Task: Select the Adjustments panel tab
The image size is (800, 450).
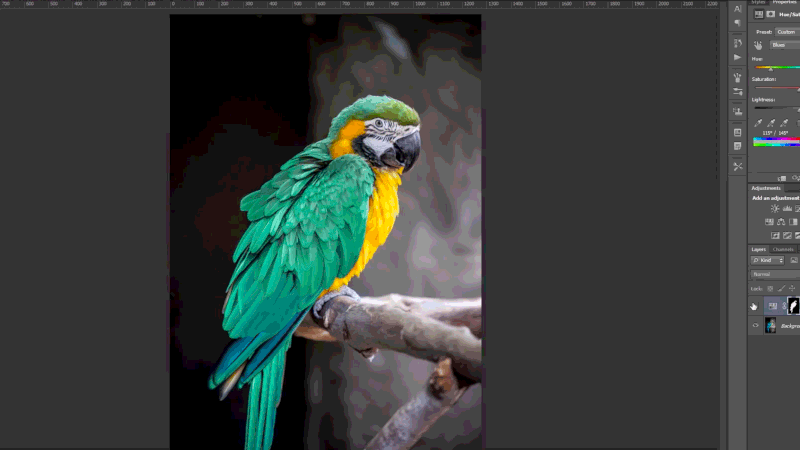Action: tap(766, 188)
